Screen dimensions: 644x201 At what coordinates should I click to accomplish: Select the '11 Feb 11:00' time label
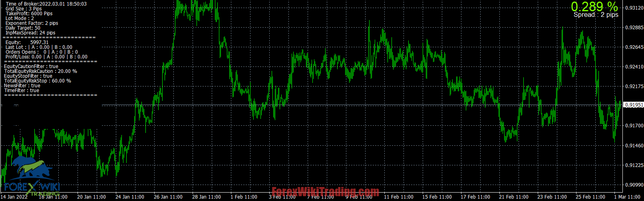click(398, 197)
